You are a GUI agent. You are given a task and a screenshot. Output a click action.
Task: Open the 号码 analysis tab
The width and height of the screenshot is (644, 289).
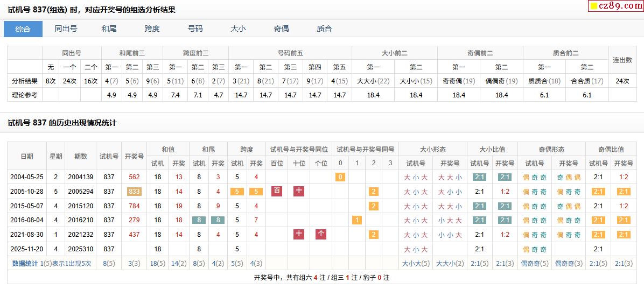195,29
